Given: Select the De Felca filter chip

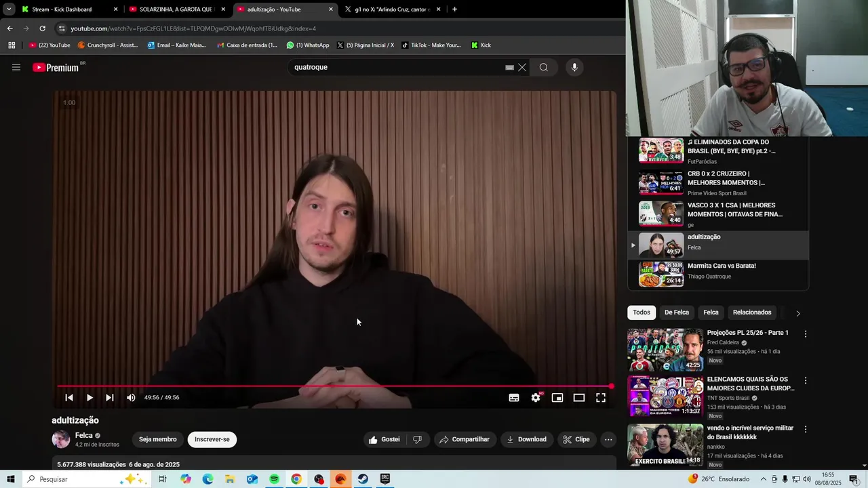Looking at the screenshot, I should tap(677, 312).
